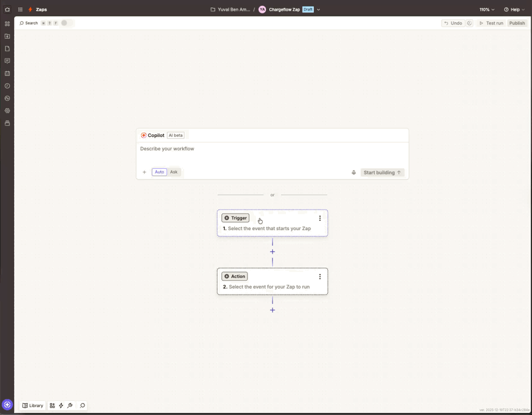Viewport: 532px width, 415px height.
Task: Click the plus attachment icon in Copilot
Action: coord(144,172)
